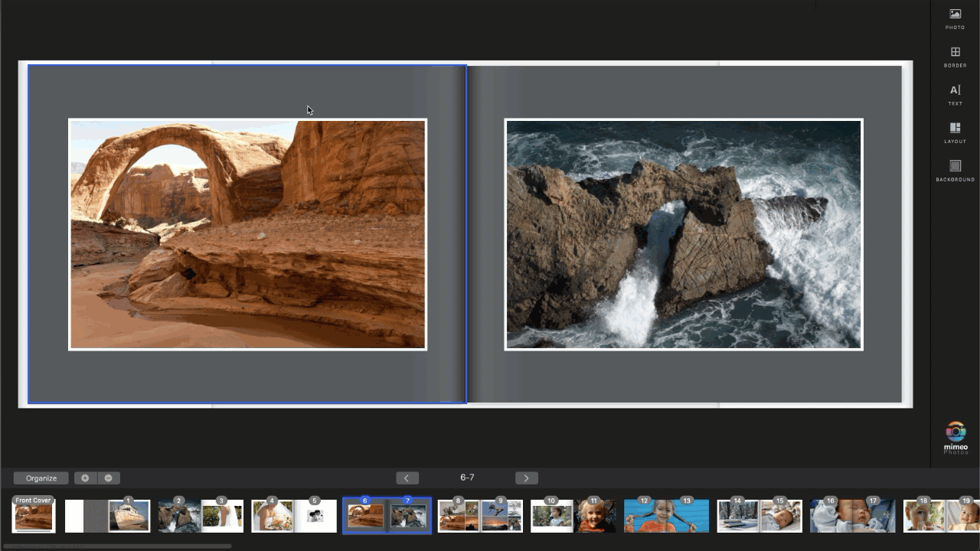This screenshot has height=551, width=980.
Task: Select the page 1 thumbnail with boat
Action: click(129, 516)
